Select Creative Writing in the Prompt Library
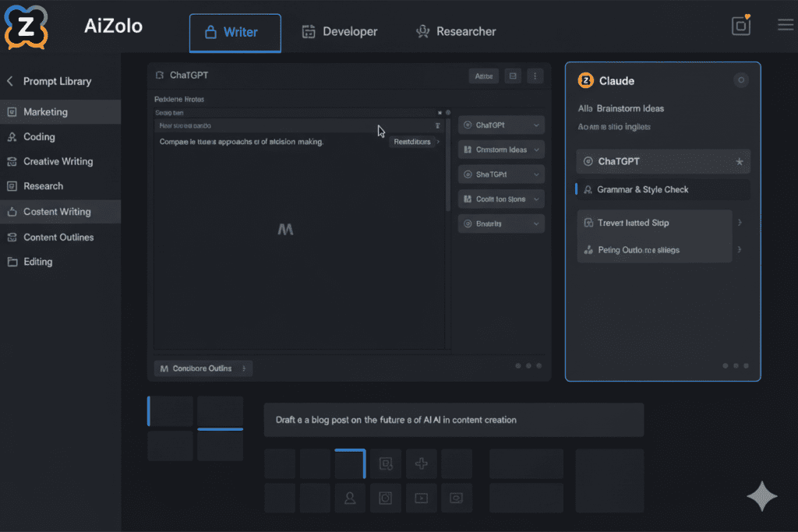 click(58, 161)
